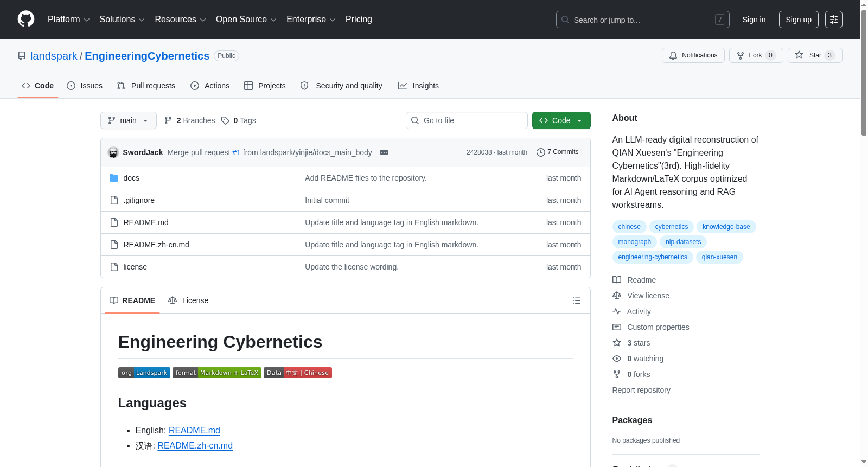Expand the Resources menu
868x467 pixels.
[180, 20]
